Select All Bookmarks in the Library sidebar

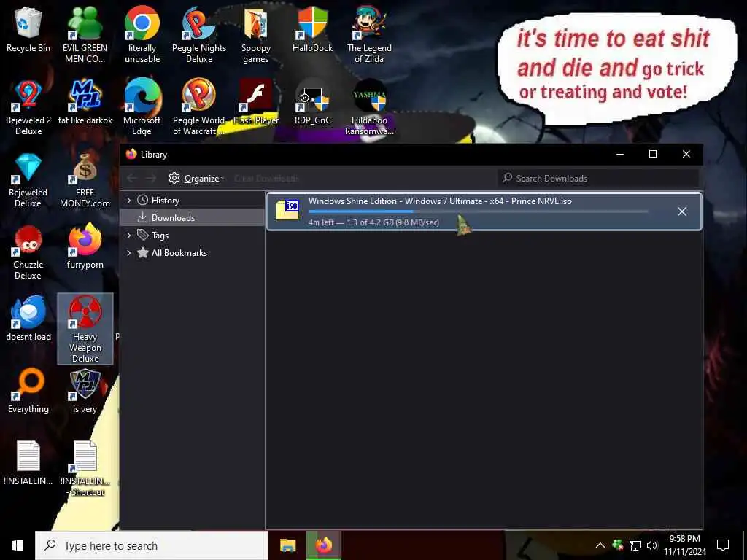coord(192,253)
